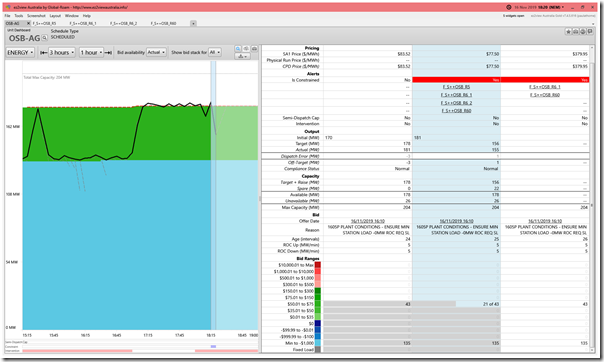The image size is (604, 362).
Task: Click the Fixed Load grey swatch
Action: [x=318, y=349]
